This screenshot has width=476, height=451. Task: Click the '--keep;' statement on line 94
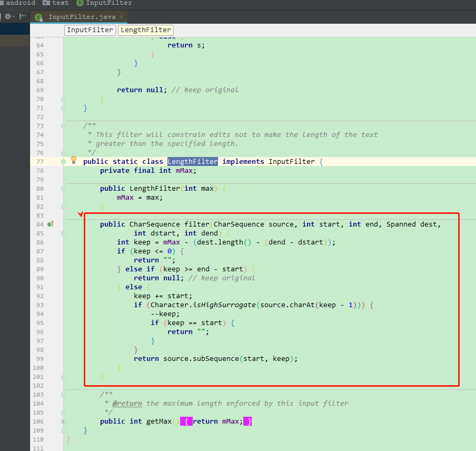click(165, 314)
